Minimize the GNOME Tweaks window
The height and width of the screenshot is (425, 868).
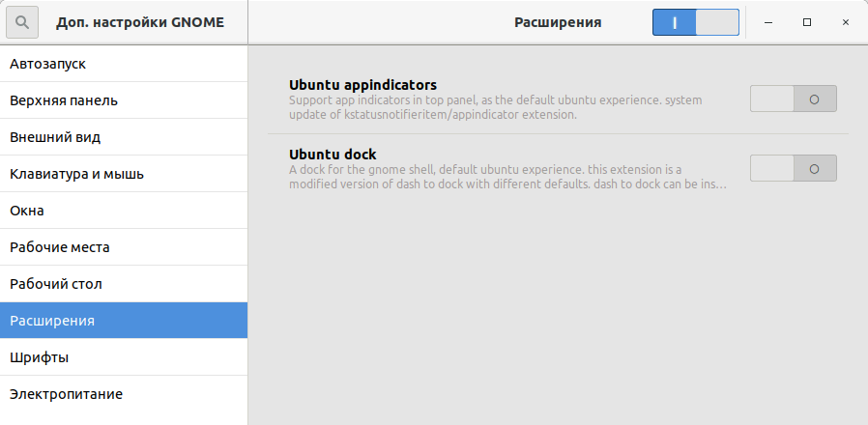(x=768, y=22)
